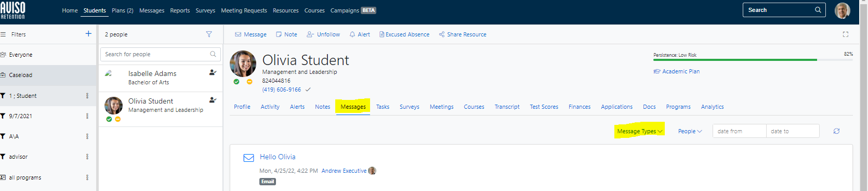Open Meeting Requests page

coord(244,10)
